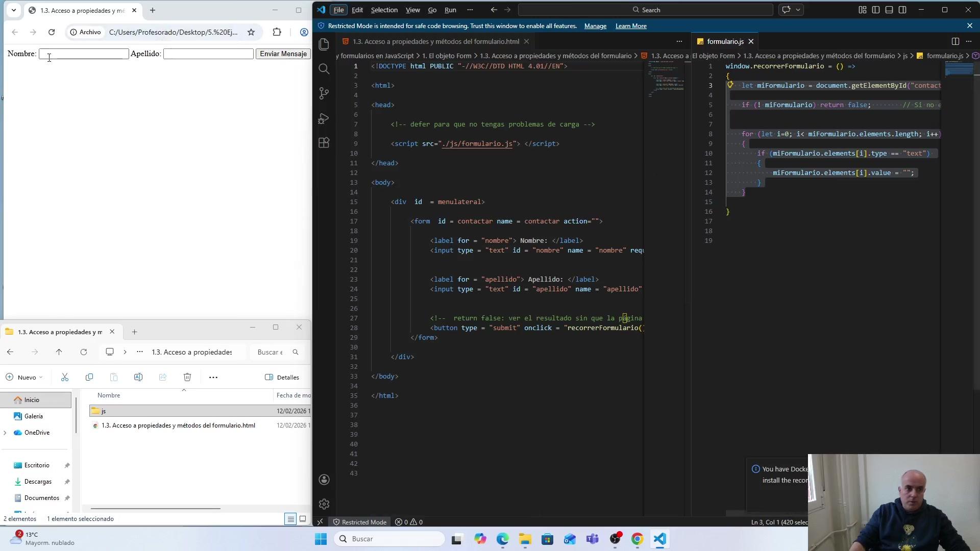Close the formulario.js editor tab

point(751,41)
